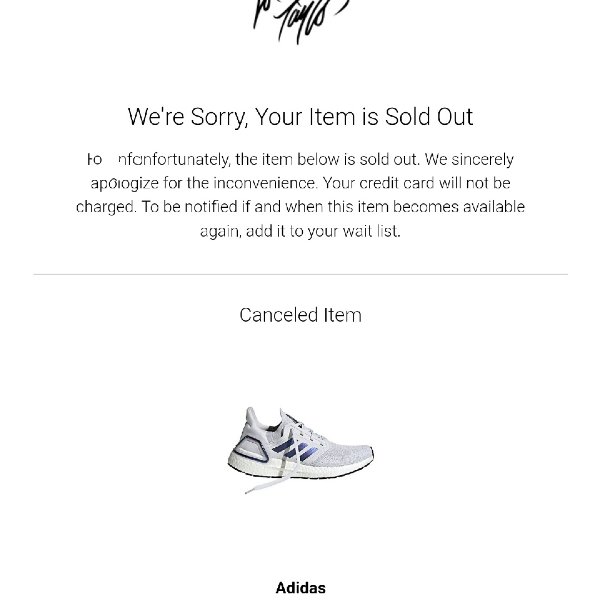Select the "Canceled Item" section heading

coord(300,315)
